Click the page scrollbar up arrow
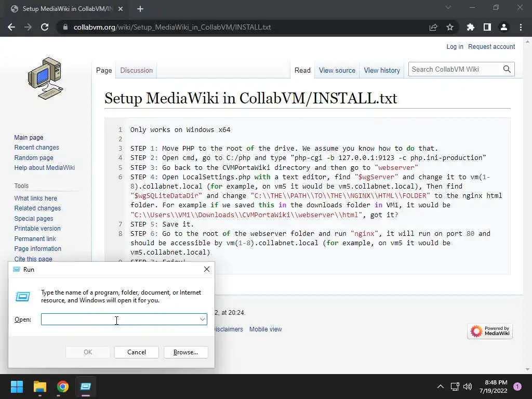This screenshot has height=399, width=532. [x=527, y=42]
